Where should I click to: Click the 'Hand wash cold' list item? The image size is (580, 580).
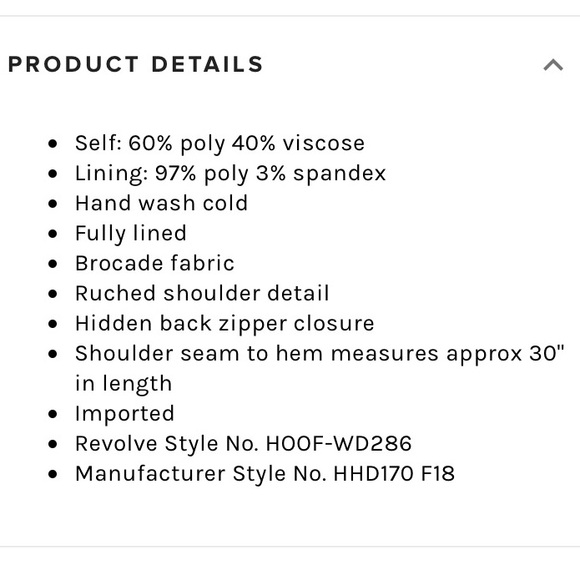pyautogui.click(x=161, y=203)
